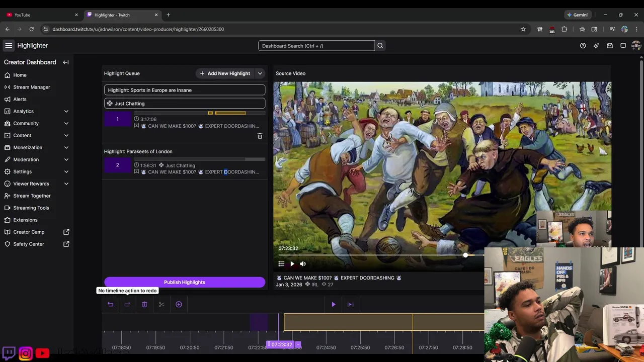This screenshot has height=362, width=644.
Task: Mute the source video volume
Action: click(303, 264)
